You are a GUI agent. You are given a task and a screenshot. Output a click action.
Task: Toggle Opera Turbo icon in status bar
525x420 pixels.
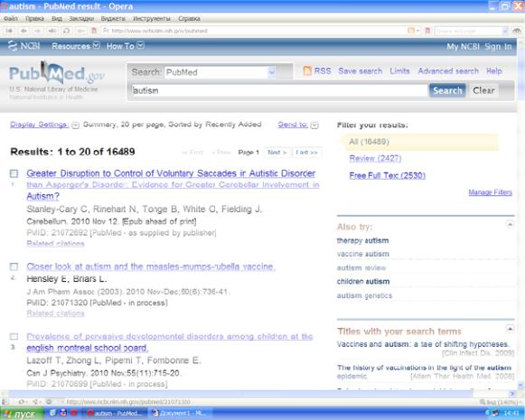point(49,401)
